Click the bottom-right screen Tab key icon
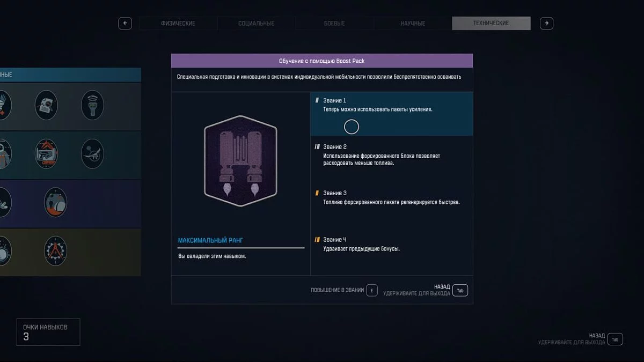The height and width of the screenshot is (362, 644). [615, 339]
